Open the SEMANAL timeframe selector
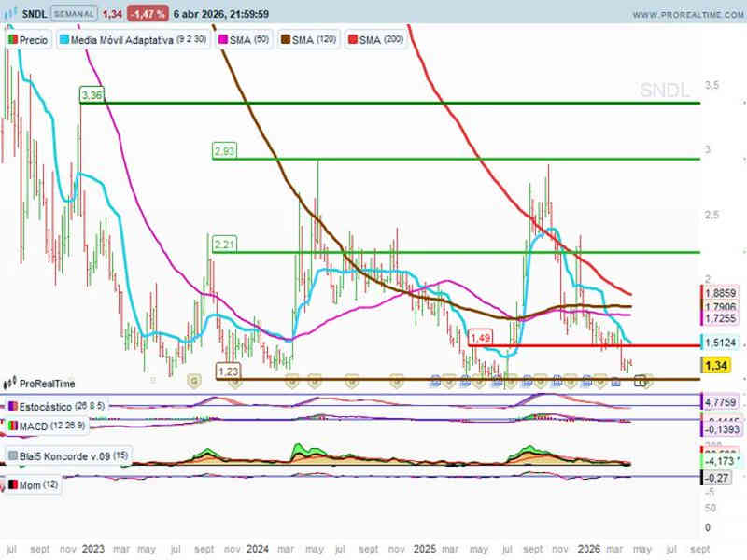The image size is (747, 560). pos(73,15)
